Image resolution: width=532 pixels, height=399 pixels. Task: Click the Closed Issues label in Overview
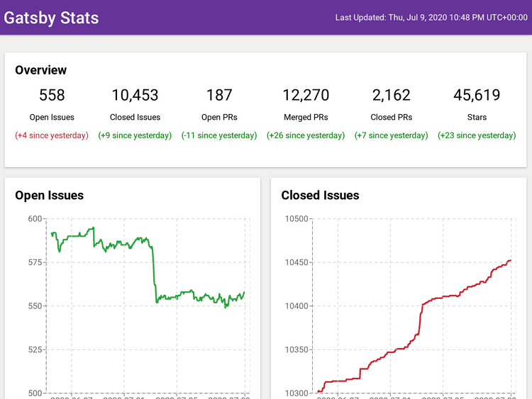(x=135, y=117)
